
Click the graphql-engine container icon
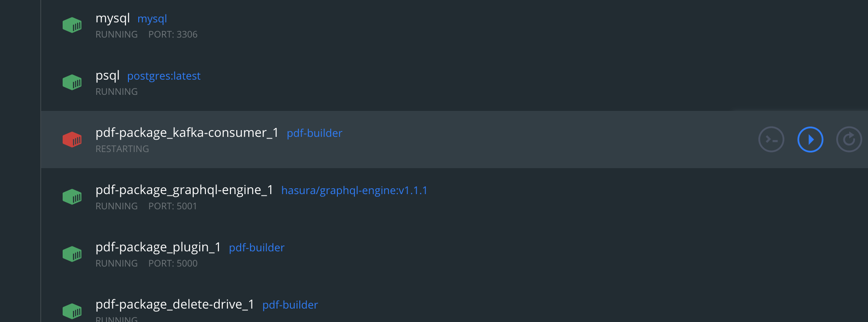point(72,197)
